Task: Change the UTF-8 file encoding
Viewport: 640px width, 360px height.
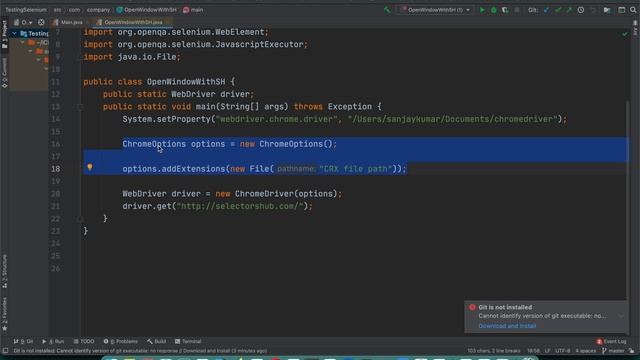Action: (x=562, y=351)
